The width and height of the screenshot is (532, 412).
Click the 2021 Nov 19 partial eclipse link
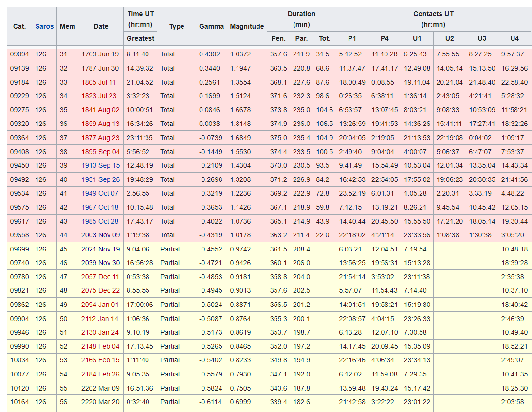click(x=100, y=249)
